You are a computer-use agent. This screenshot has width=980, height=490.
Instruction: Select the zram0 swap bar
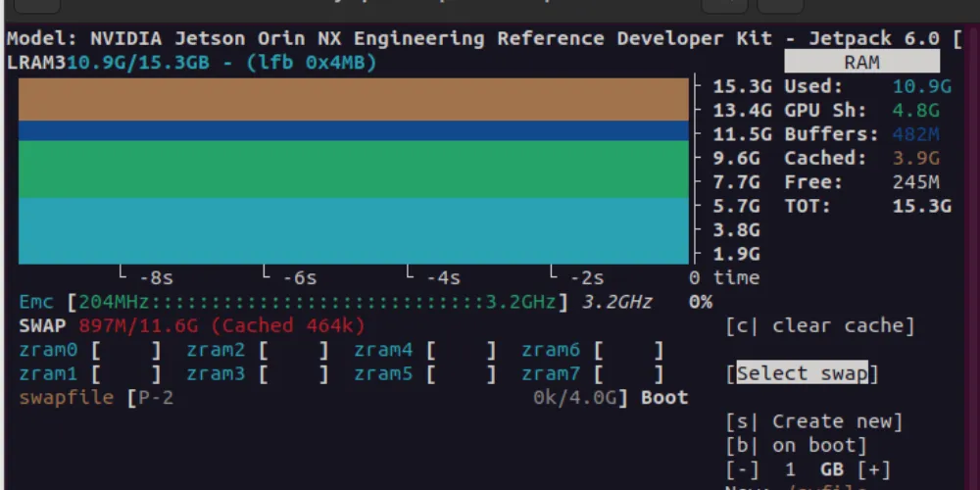click(126, 350)
